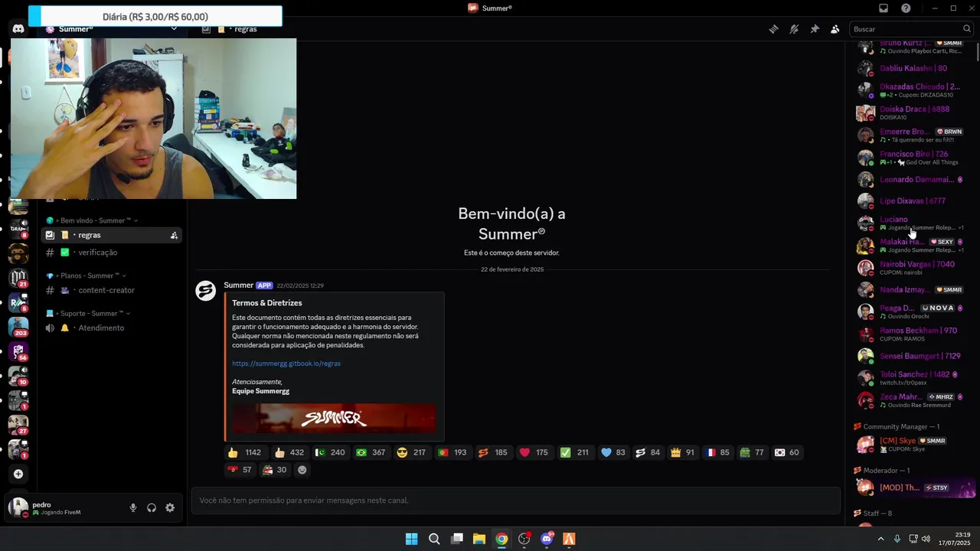This screenshot has height=551, width=980.
Task: Open server with 56 mentions badge
Action: 18,351
